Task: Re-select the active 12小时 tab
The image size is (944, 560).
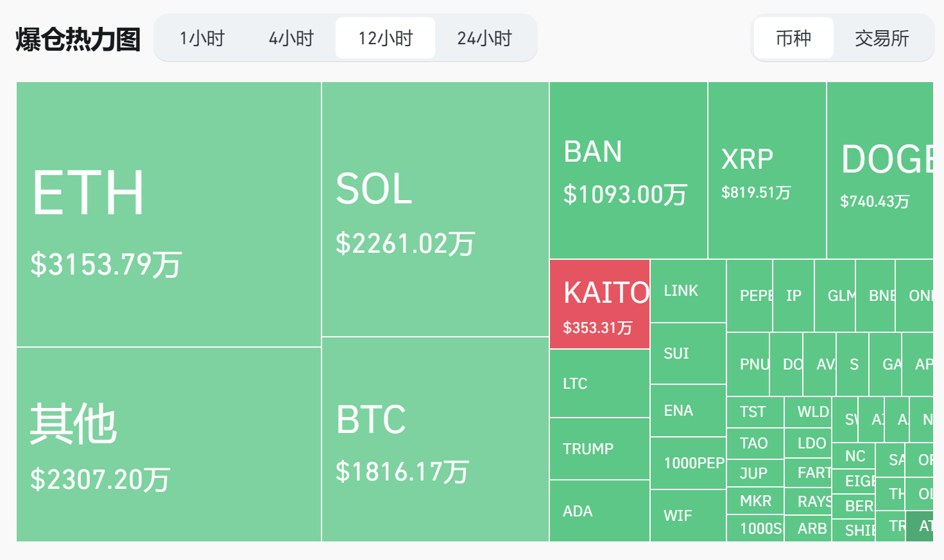Action: pos(385,38)
